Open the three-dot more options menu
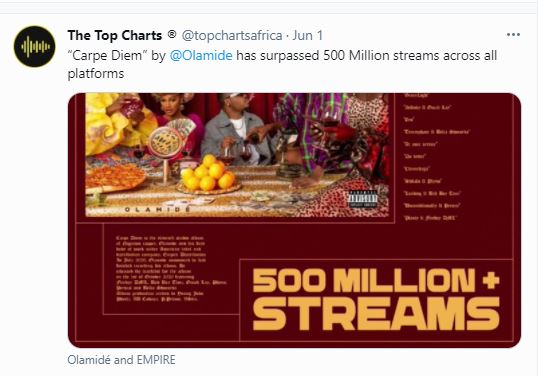The image size is (552, 376). [x=513, y=35]
